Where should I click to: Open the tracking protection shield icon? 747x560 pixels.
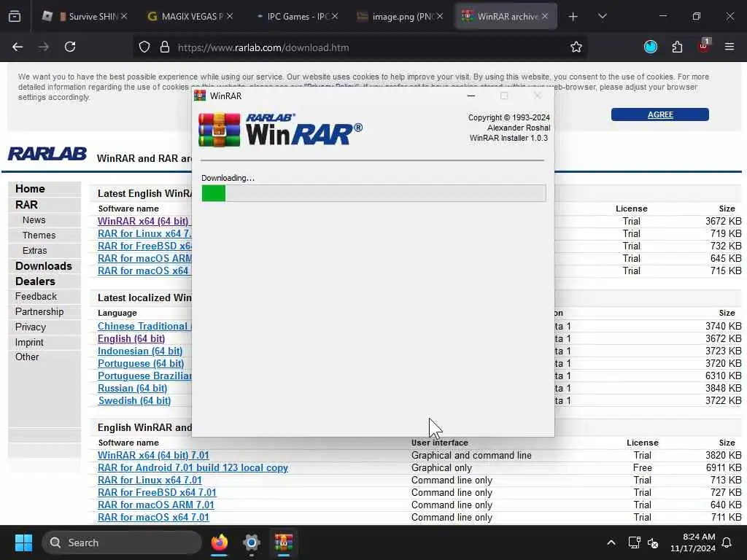[x=144, y=47]
